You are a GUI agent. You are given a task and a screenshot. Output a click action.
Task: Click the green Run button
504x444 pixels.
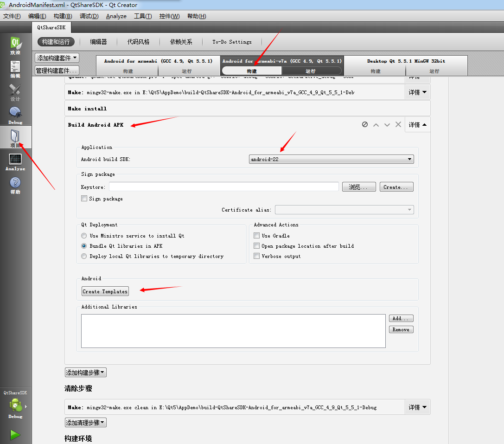(15, 435)
